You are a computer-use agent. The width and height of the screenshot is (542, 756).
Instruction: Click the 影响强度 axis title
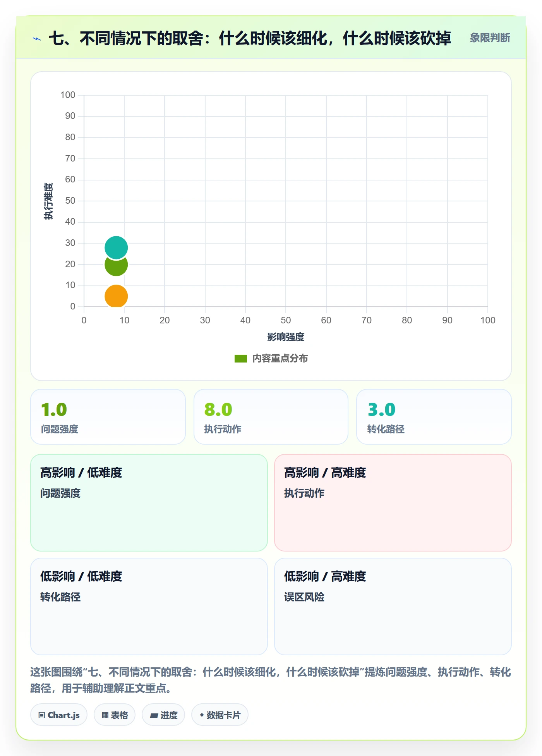286,337
